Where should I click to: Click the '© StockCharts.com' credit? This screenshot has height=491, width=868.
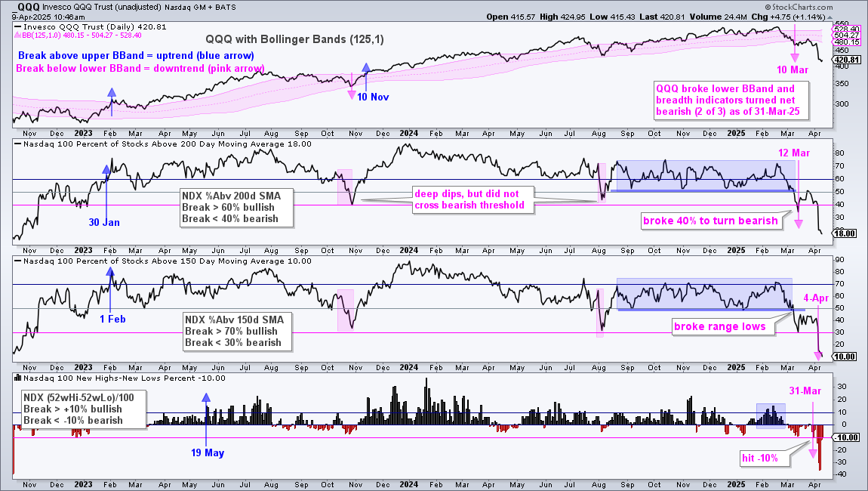pyautogui.click(x=799, y=8)
